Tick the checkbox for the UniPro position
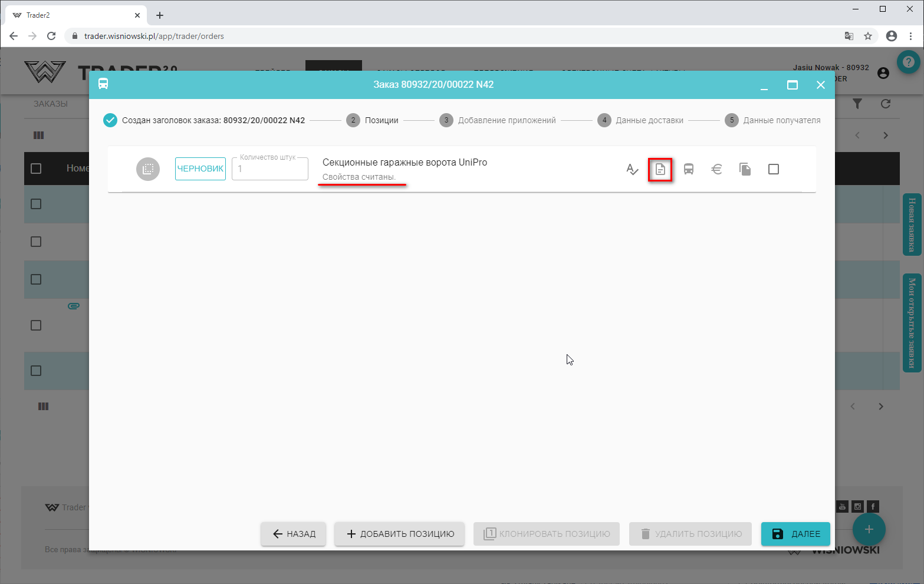This screenshot has height=584, width=924. (x=773, y=170)
